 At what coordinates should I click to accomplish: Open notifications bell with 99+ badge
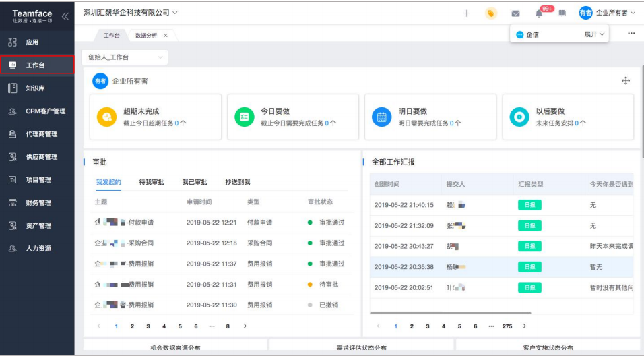[539, 13]
